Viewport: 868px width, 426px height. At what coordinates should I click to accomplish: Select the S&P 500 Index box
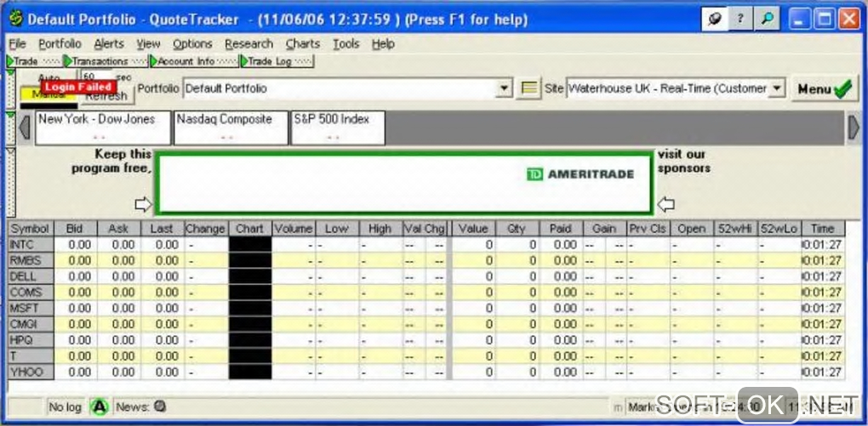pyautogui.click(x=338, y=128)
